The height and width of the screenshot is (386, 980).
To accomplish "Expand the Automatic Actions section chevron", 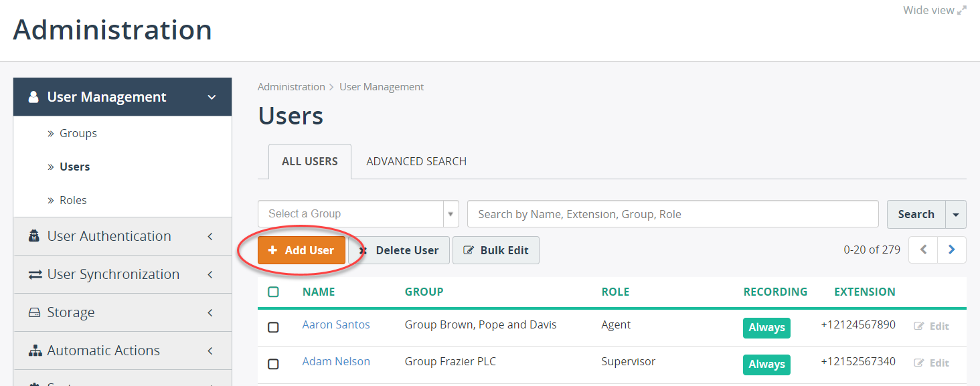I will pyautogui.click(x=210, y=351).
